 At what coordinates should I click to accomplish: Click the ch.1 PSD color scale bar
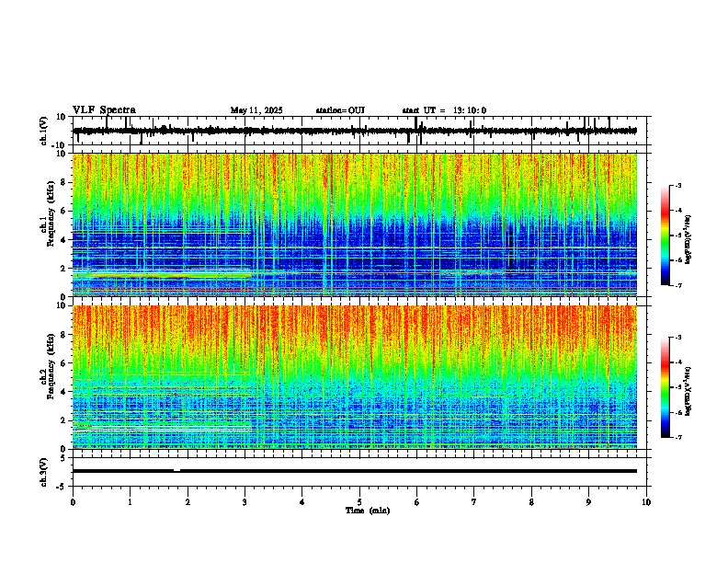(x=665, y=236)
